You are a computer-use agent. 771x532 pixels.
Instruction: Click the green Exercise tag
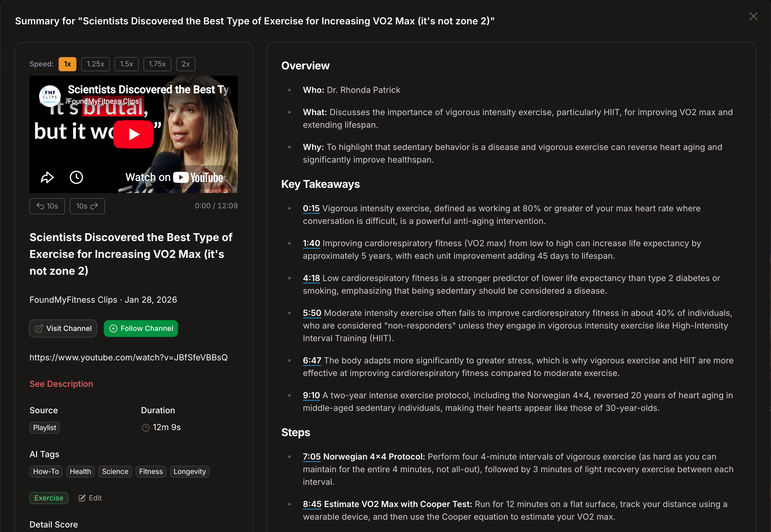tap(49, 498)
